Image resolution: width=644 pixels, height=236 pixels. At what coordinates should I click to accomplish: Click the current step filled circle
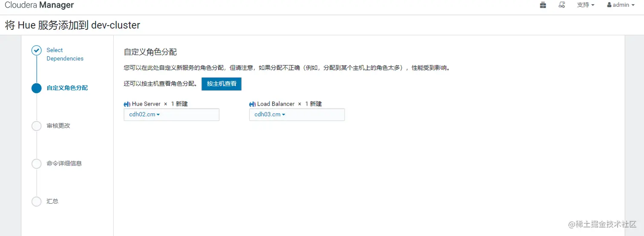pyautogui.click(x=37, y=88)
